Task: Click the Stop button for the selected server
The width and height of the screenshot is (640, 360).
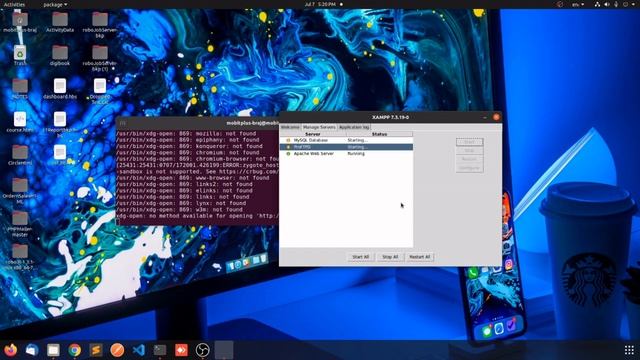Action: click(x=469, y=151)
